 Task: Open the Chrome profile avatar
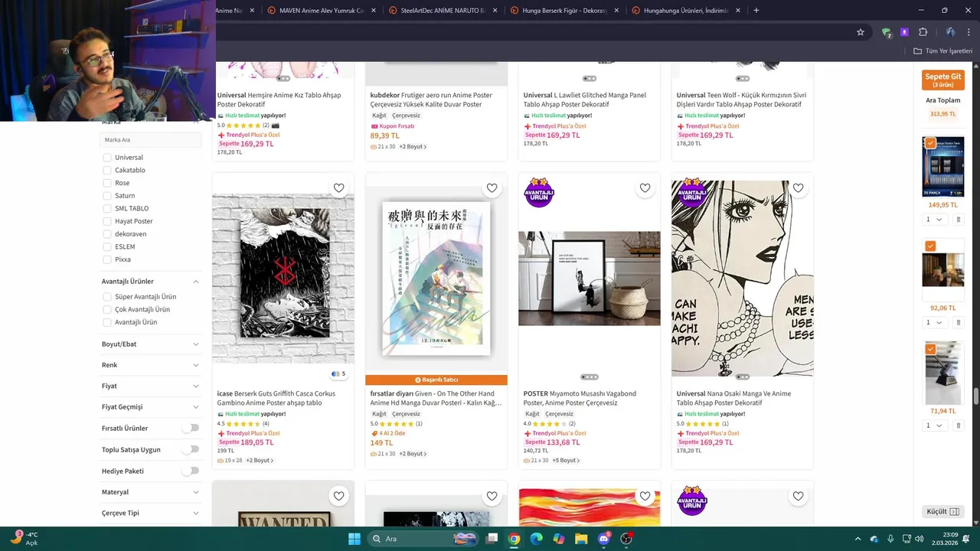pyautogui.click(x=950, y=32)
